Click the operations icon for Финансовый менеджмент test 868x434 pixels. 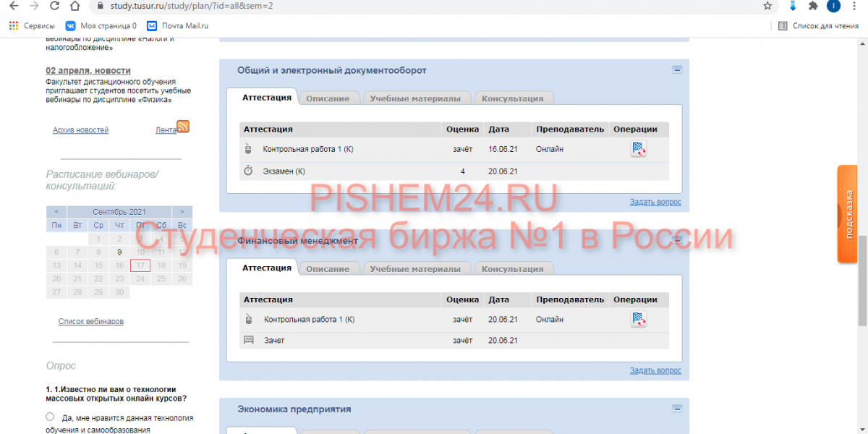638,320
